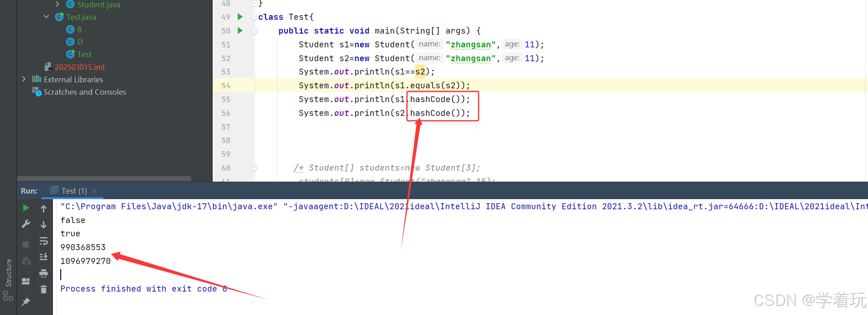The width and height of the screenshot is (868, 315).
Task: Toggle Soft-Wrap in the console
Action: click(x=44, y=241)
